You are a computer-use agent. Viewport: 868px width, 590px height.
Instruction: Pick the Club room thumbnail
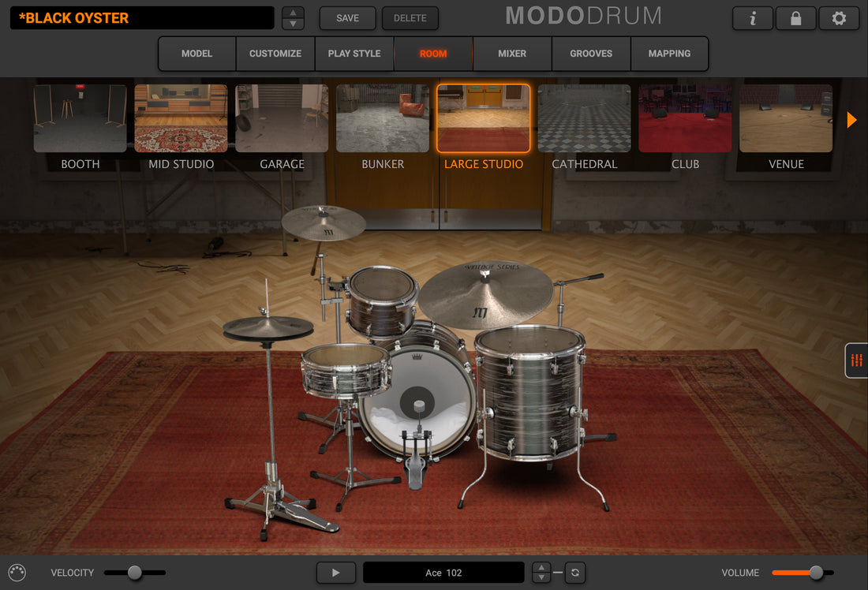(x=685, y=118)
